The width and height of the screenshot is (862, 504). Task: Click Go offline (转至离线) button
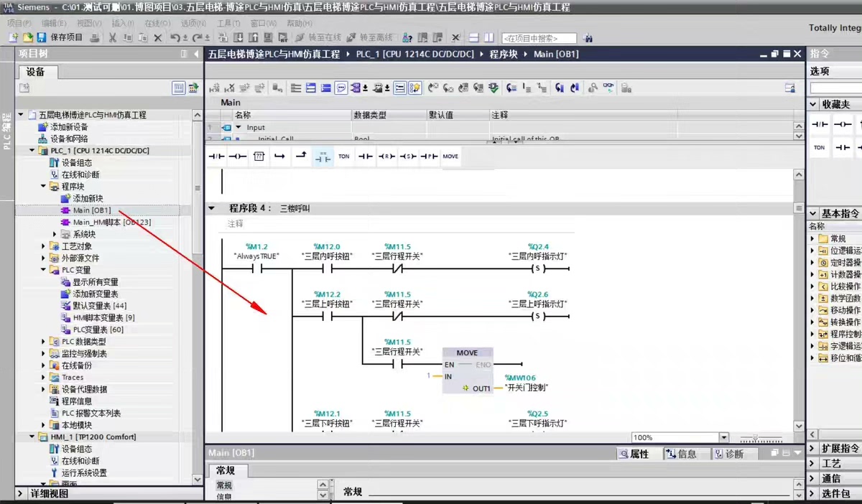370,37
